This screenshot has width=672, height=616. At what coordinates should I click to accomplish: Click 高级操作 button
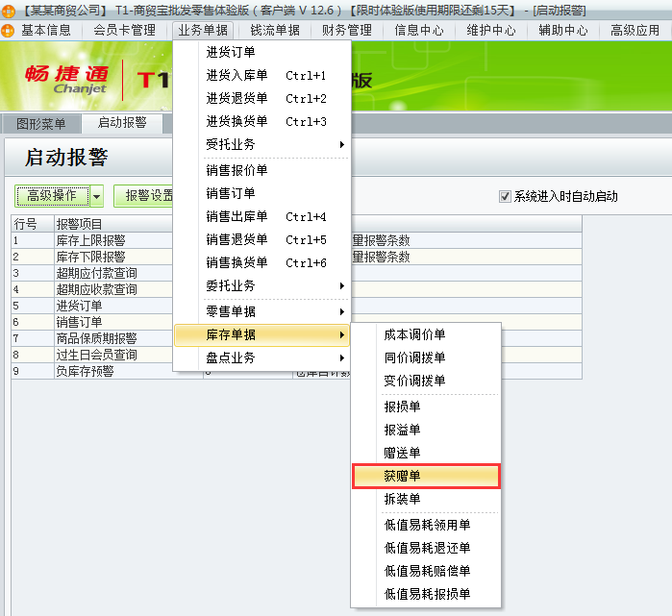52,196
